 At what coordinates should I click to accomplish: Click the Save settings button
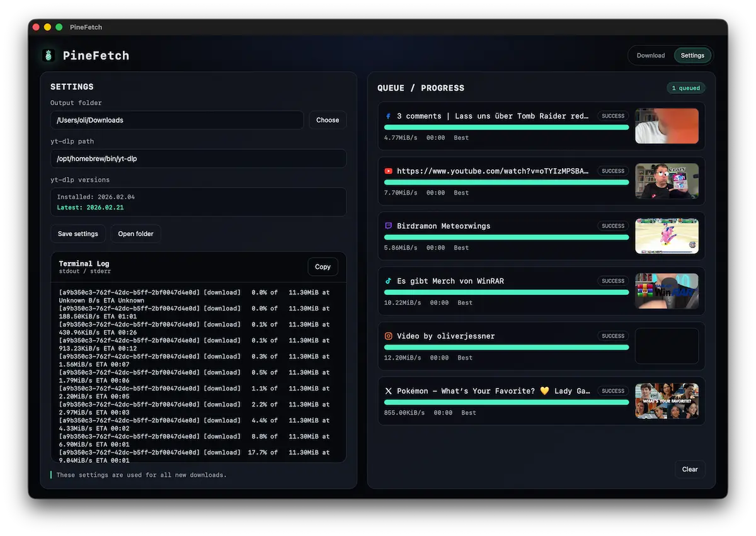(x=77, y=233)
